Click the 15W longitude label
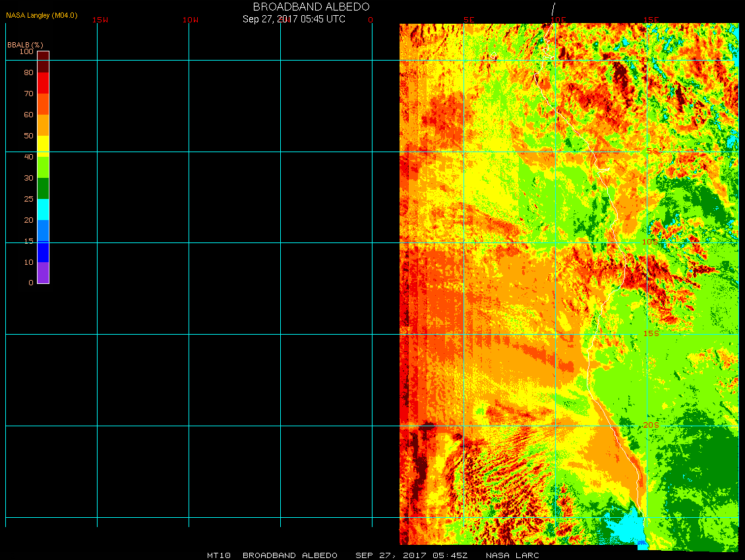Screen dimensions: 745x560 [100, 20]
